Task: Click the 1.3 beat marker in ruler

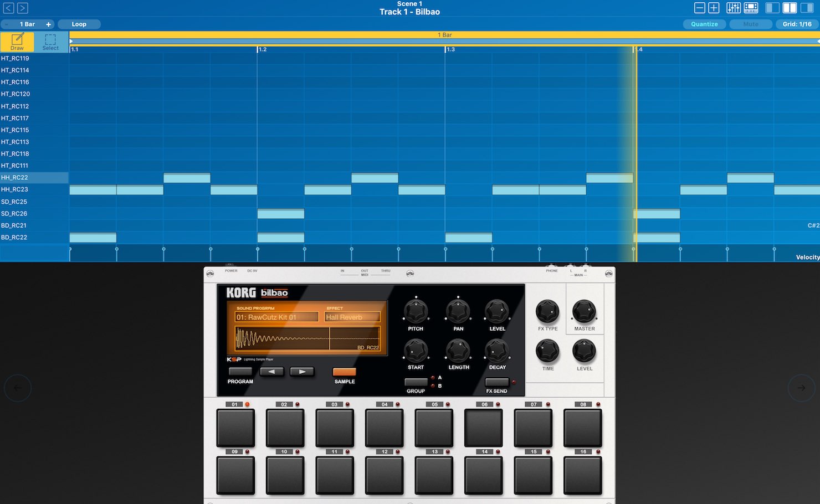Action: point(450,49)
